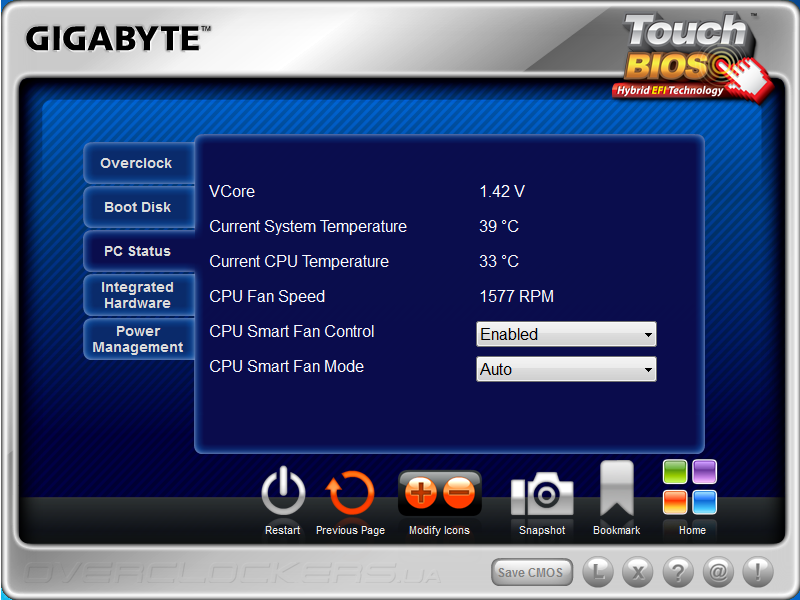Click the round X button
800x600 pixels.
[638, 571]
